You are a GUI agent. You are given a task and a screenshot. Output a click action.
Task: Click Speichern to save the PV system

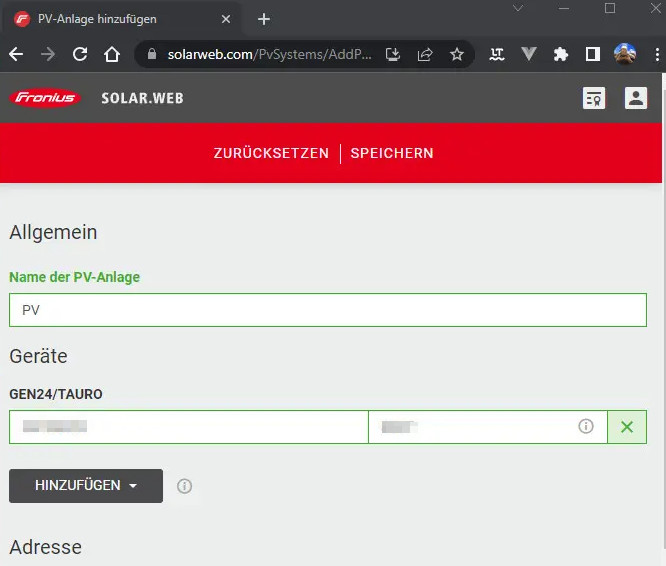coord(392,153)
